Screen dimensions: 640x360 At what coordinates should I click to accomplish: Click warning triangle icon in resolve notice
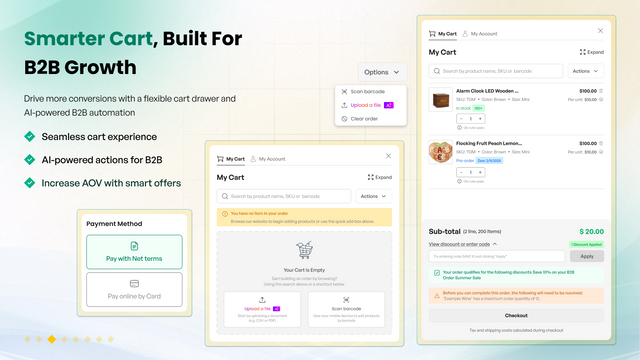coord(437,296)
